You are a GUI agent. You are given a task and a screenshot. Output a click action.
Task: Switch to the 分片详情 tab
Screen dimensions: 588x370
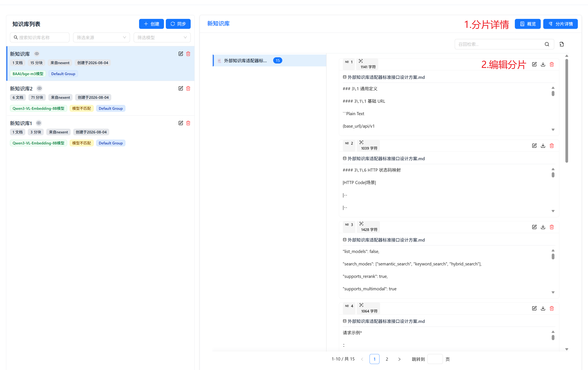560,24
